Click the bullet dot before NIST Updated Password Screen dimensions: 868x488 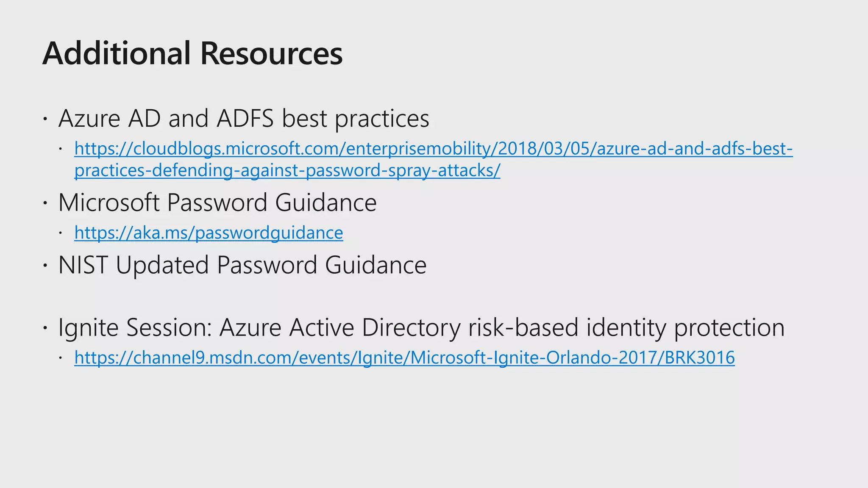(x=45, y=266)
